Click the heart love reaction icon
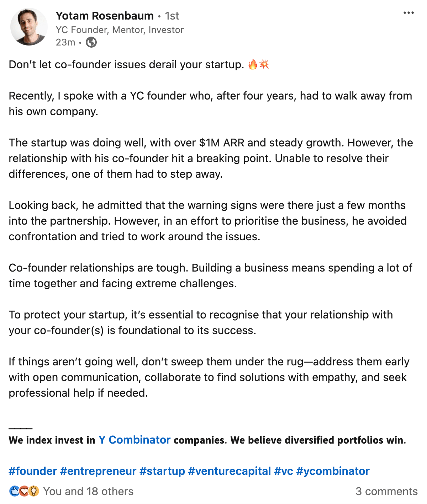 (x=24, y=491)
